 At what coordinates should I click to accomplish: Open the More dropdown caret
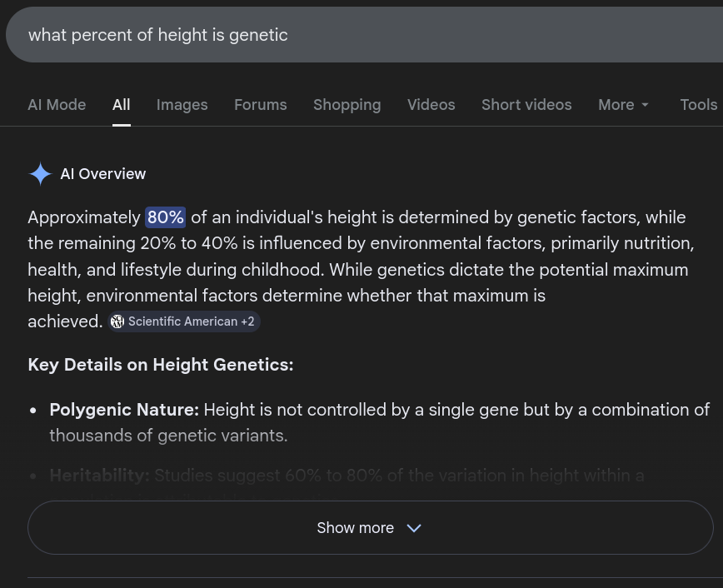click(x=645, y=105)
